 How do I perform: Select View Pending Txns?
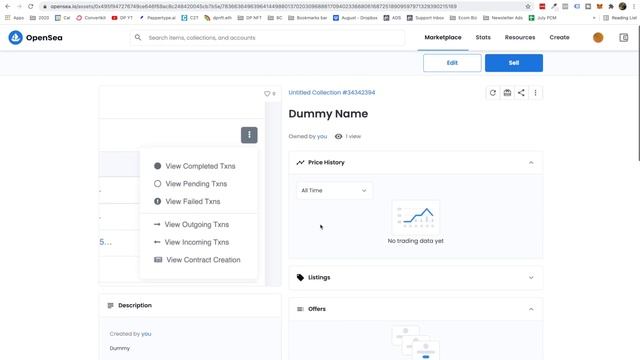pyautogui.click(x=191, y=184)
